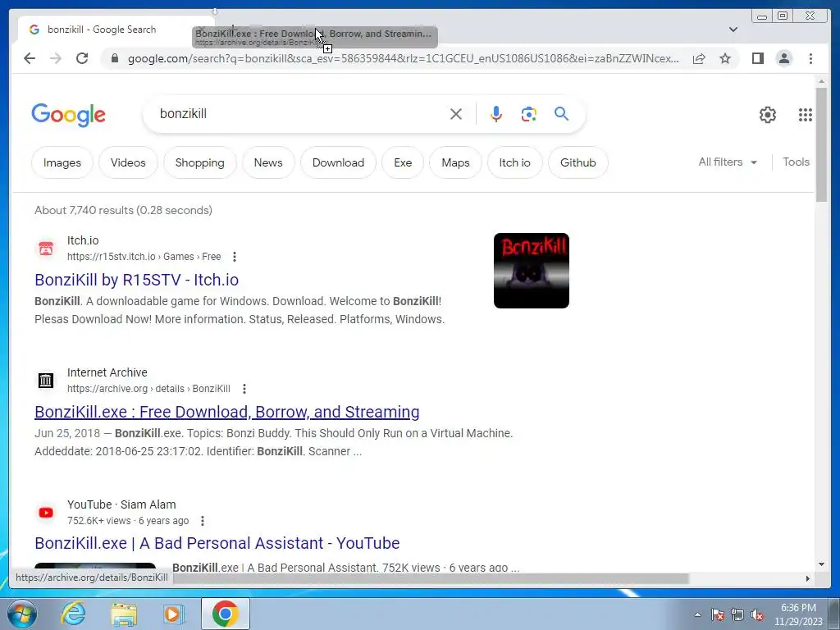Filter results by News
The height and width of the screenshot is (630, 840).
coord(268,162)
